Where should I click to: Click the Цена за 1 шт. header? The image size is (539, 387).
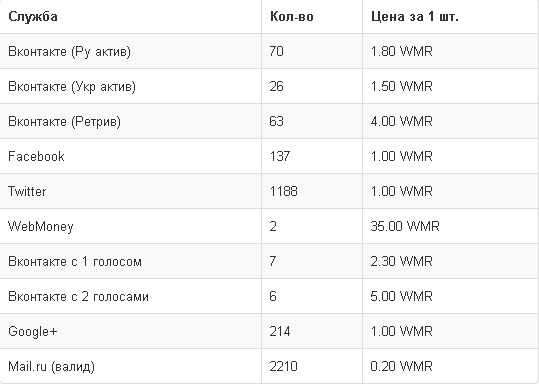[x=415, y=16]
